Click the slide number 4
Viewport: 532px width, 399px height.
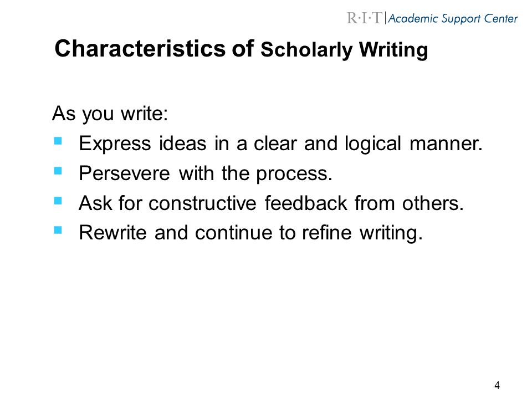coord(497,386)
